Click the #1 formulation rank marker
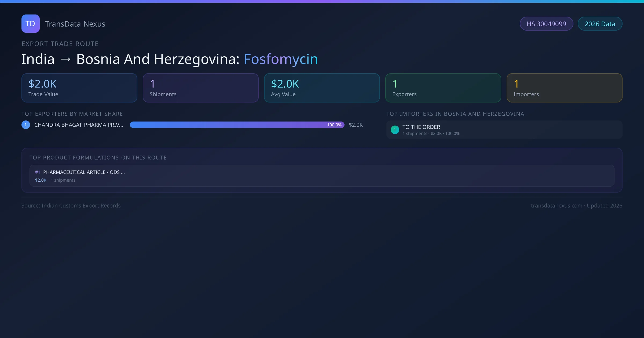The image size is (644, 338). (38, 172)
